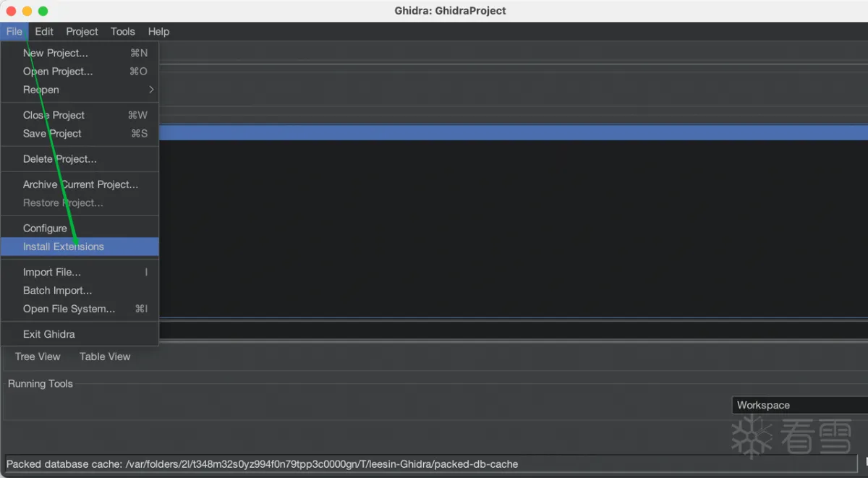Image resolution: width=868 pixels, height=478 pixels.
Task: Click Restore Project... menu entry
Action: tap(80, 203)
